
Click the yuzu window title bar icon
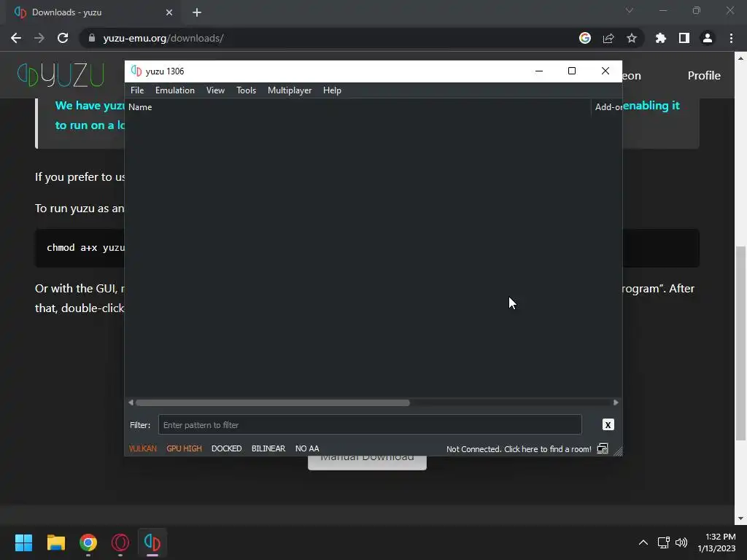(136, 71)
